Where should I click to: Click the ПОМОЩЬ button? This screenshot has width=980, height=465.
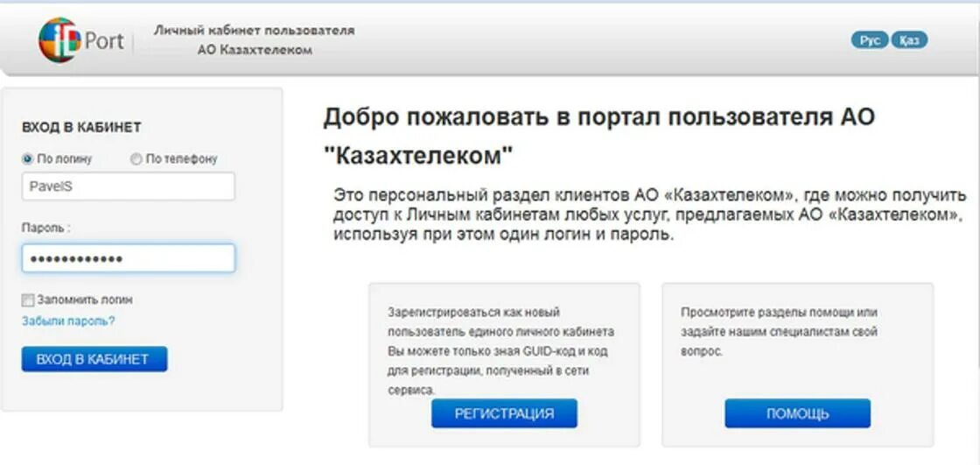(797, 413)
